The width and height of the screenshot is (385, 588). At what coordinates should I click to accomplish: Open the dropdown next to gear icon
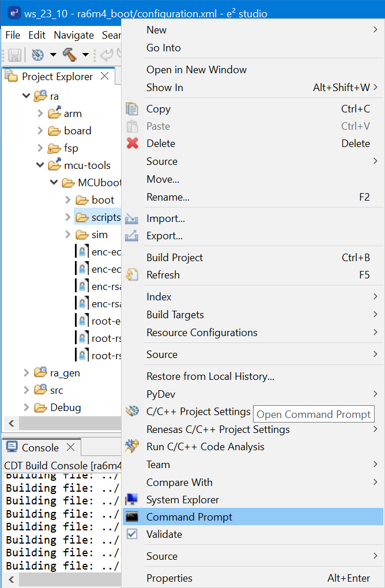tap(53, 55)
